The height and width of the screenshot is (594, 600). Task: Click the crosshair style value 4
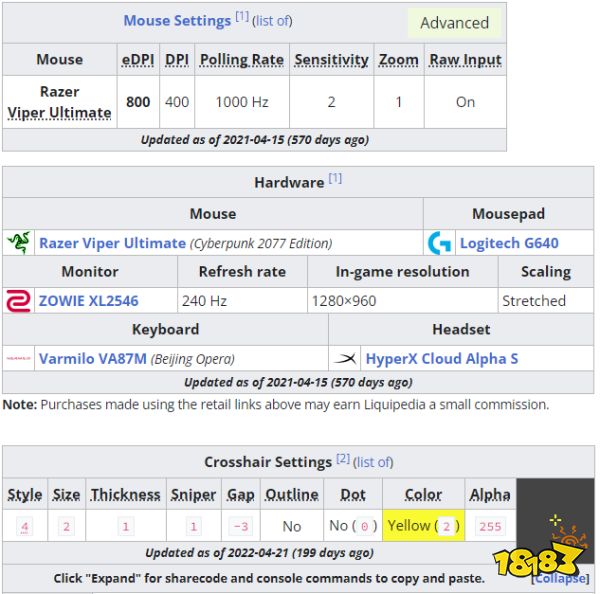(25, 527)
